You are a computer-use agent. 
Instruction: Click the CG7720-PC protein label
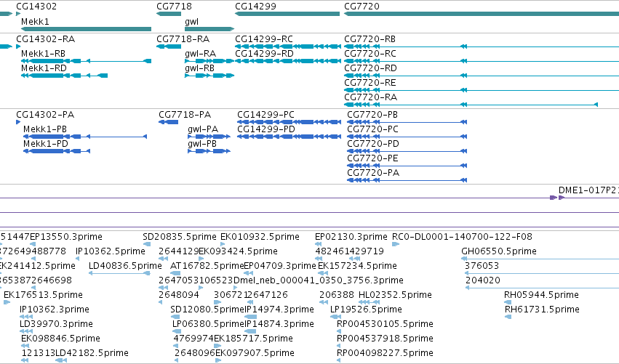[x=372, y=129]
